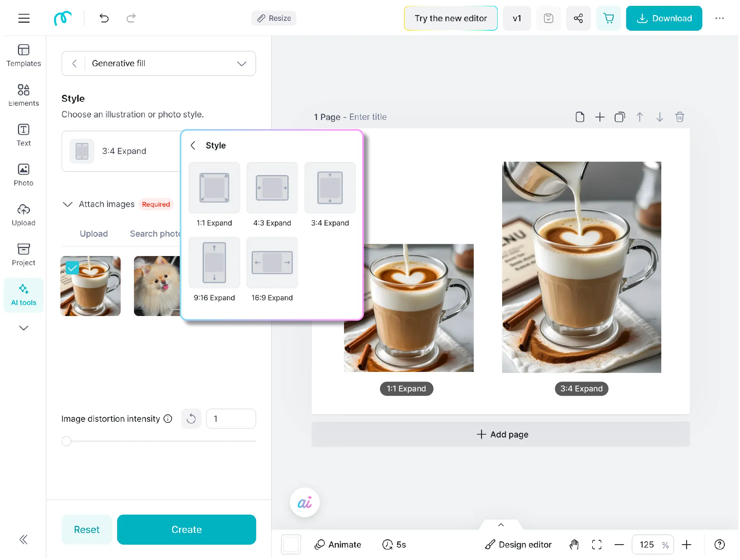Click the image distortion intensity slider handle
Image resolution: width=740 pixels, height=560 pixels.
click(66, 441)
